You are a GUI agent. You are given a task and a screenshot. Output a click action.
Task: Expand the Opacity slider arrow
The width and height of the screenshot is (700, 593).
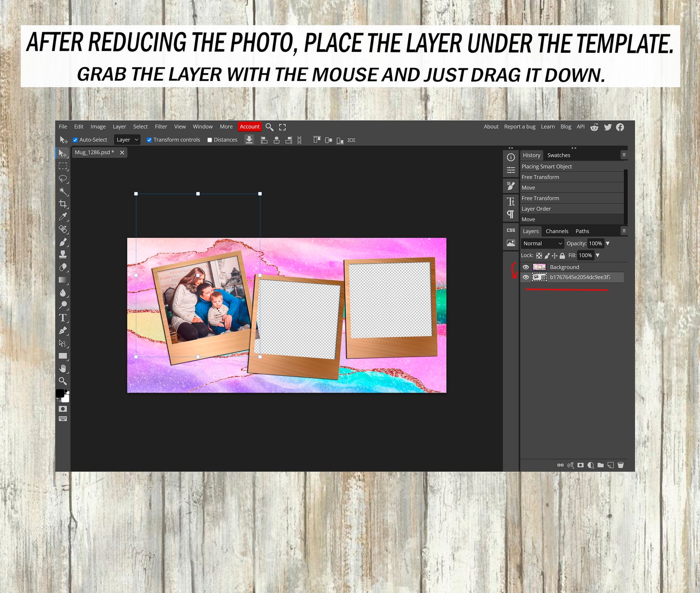(x=607, y=244)
